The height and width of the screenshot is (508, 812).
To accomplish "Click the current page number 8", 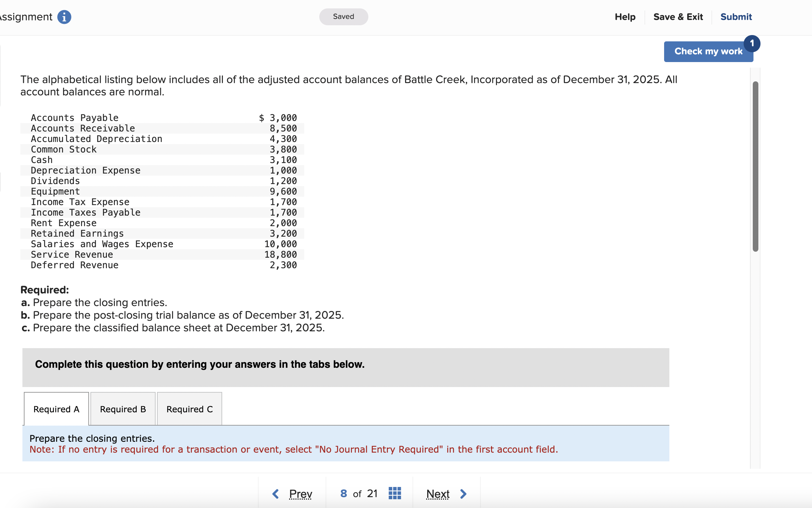I will click(x=343, y=493).
